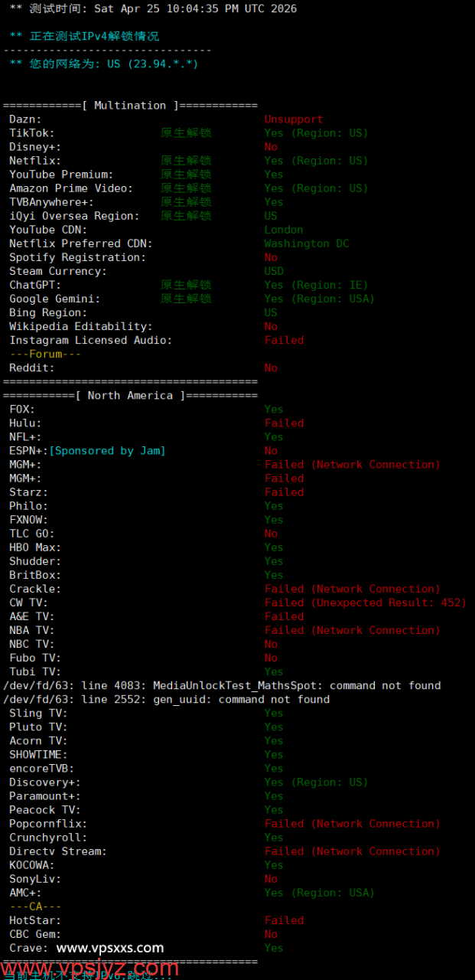Click the "Philo:" label

28,506
